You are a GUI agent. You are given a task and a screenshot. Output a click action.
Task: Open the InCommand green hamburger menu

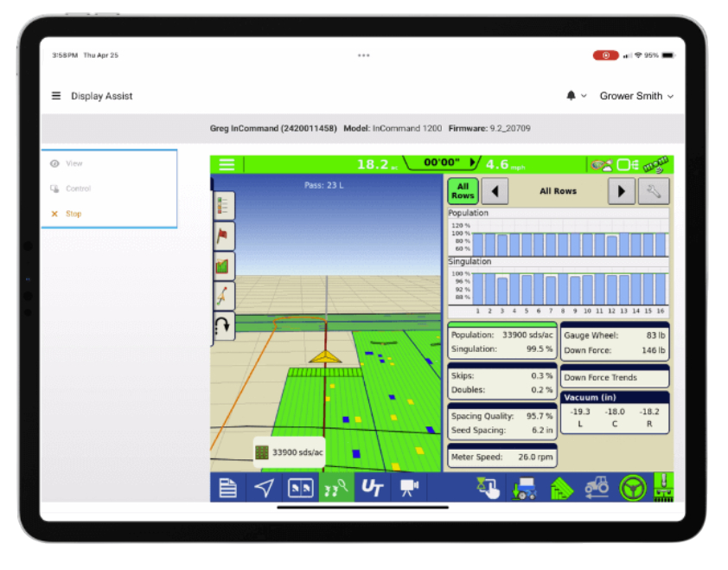227,164
